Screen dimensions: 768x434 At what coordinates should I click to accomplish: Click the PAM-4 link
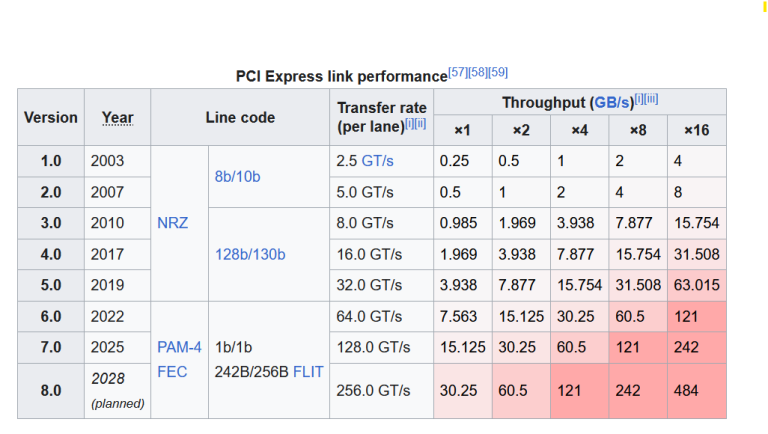179,347
